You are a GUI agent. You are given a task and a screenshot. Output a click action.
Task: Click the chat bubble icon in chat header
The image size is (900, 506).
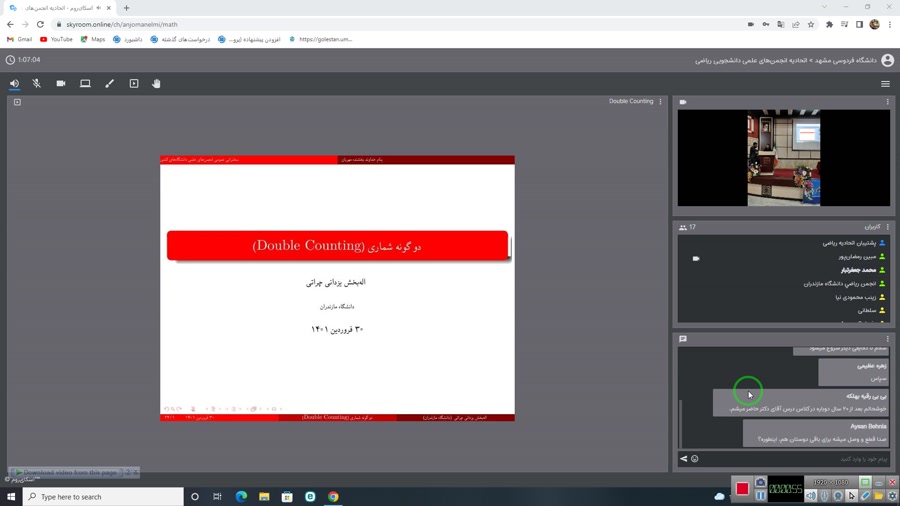pos(683,339)
